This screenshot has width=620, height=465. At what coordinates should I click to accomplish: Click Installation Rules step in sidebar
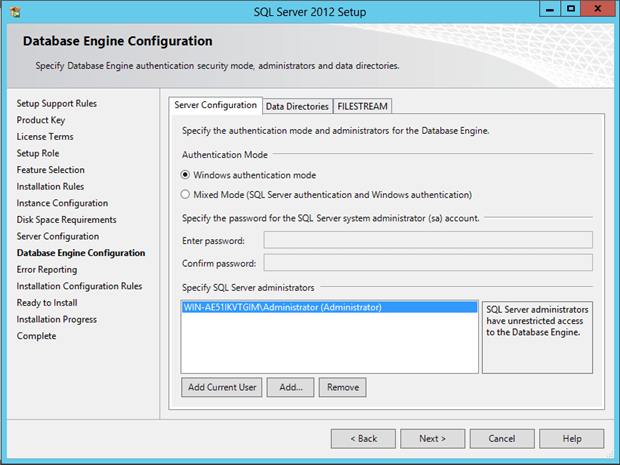click(x=50, y=187)
